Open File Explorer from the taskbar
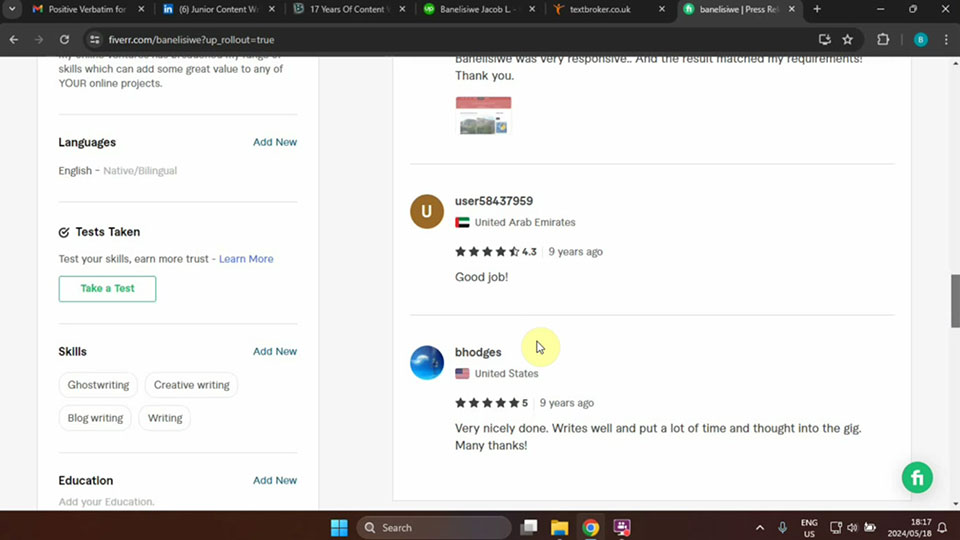Screen dimensions: 960x540 point(559,528)
